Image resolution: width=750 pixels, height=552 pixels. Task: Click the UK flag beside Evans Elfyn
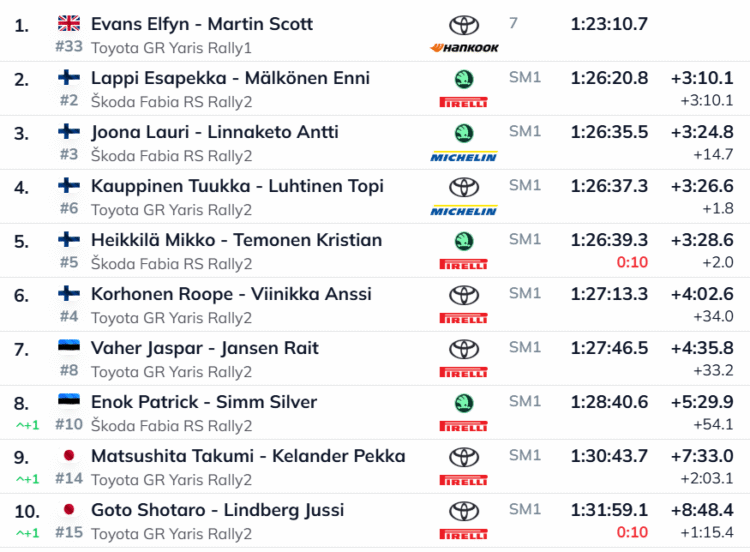(x=69, y=23)
